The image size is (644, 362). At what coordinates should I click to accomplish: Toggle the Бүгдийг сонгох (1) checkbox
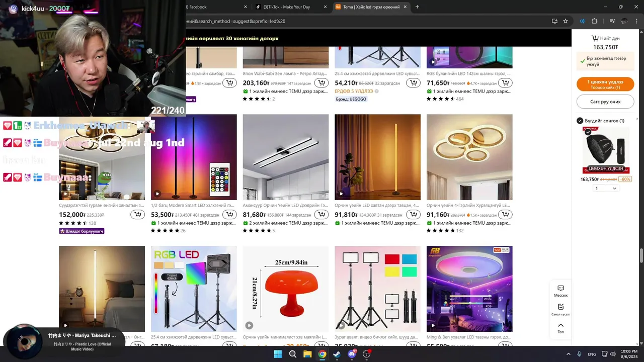(x=580, y=121)
